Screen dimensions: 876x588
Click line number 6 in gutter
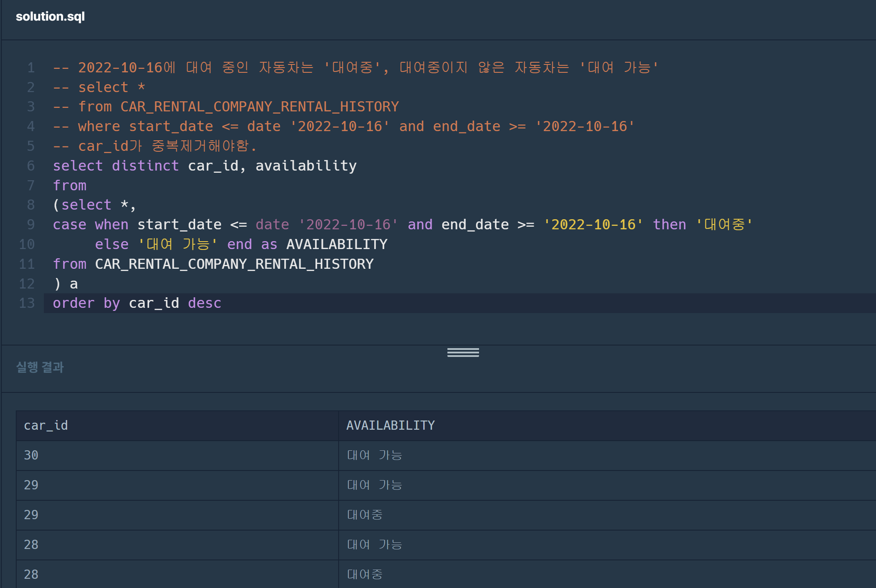tap(30, 166)
